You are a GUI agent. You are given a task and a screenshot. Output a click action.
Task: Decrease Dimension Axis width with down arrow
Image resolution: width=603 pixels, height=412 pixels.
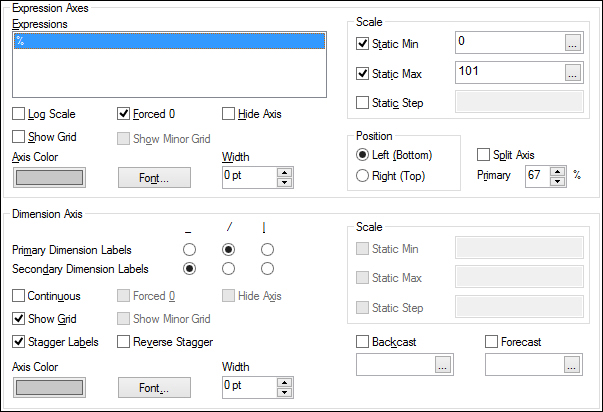[x=284, y=392]
